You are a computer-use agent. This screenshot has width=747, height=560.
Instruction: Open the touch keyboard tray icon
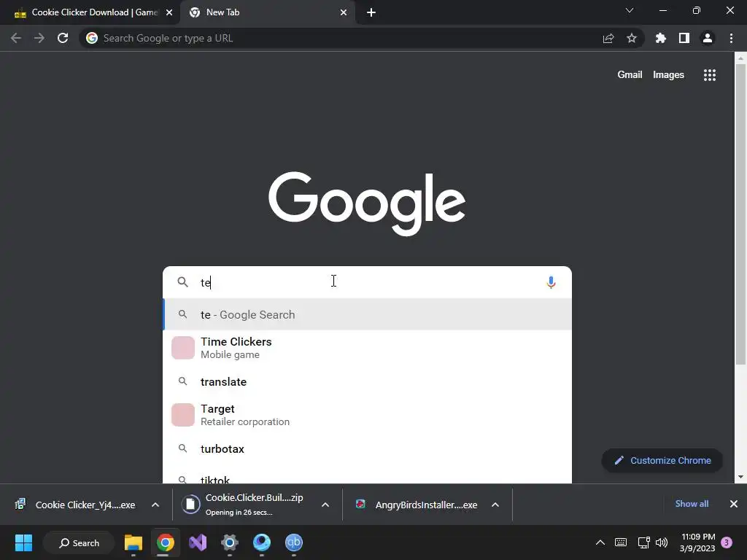point(621,542)
